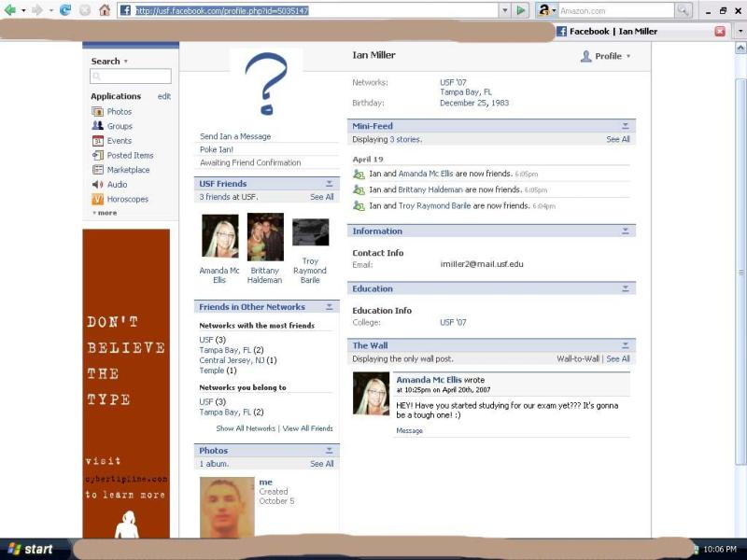This screenshot has width=747, height=560.
Task: Collapse the Education section
Action: click(626, 288)
